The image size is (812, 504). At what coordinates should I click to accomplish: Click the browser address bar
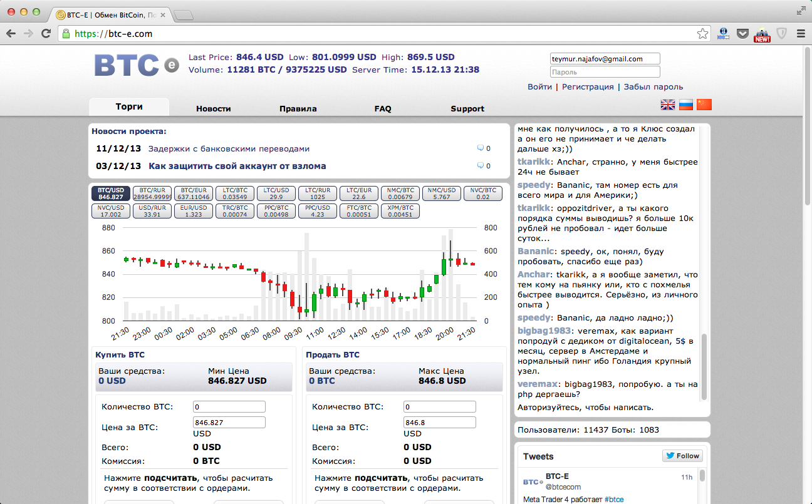(385, 34)
